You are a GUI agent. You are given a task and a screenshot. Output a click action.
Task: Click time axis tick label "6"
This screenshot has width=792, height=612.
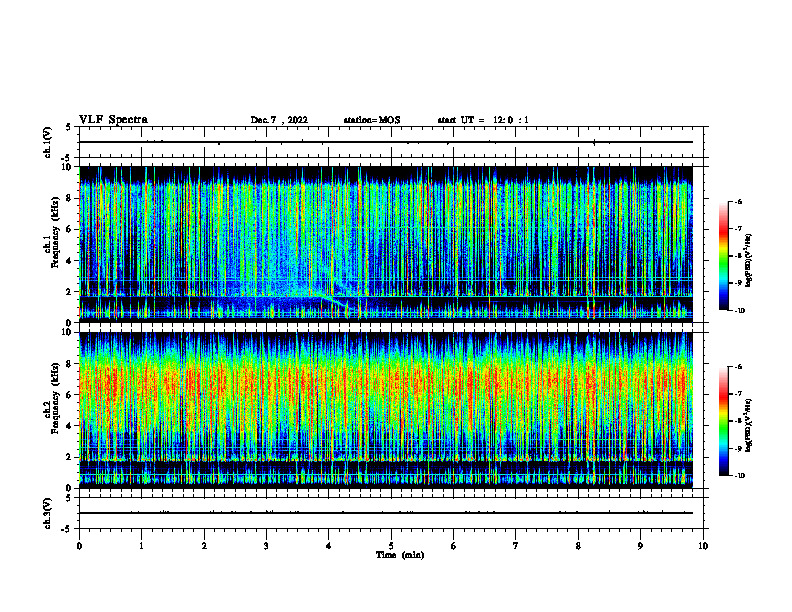454,546
